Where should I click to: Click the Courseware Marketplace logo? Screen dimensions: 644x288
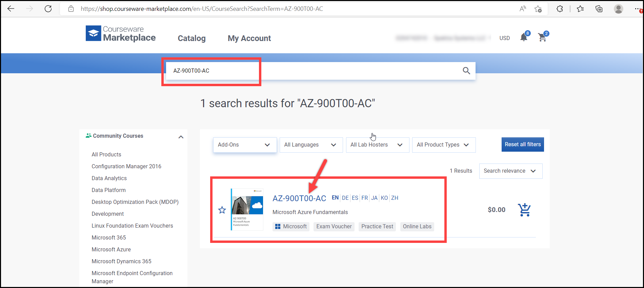121,34
